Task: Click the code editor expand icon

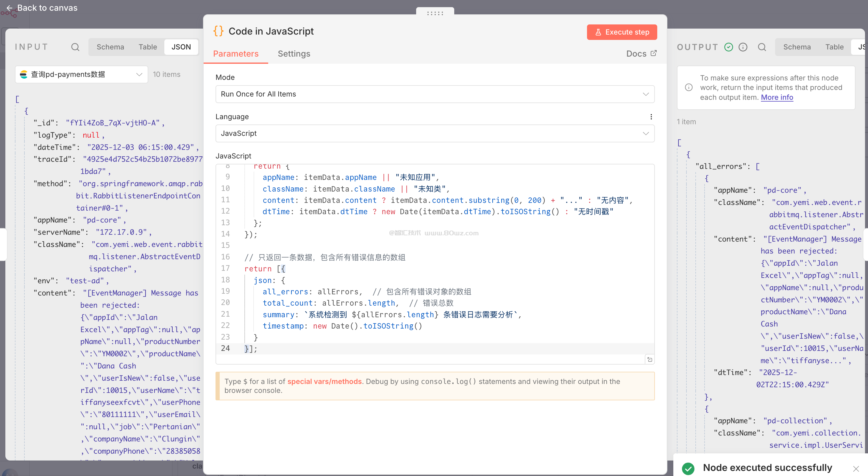Action: click(650, 360)
